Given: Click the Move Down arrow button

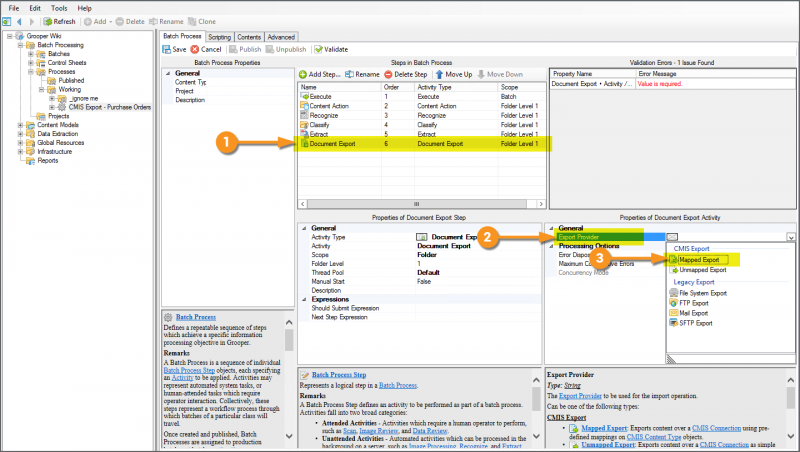Looking at the screenshot, I should coord(500,74).
